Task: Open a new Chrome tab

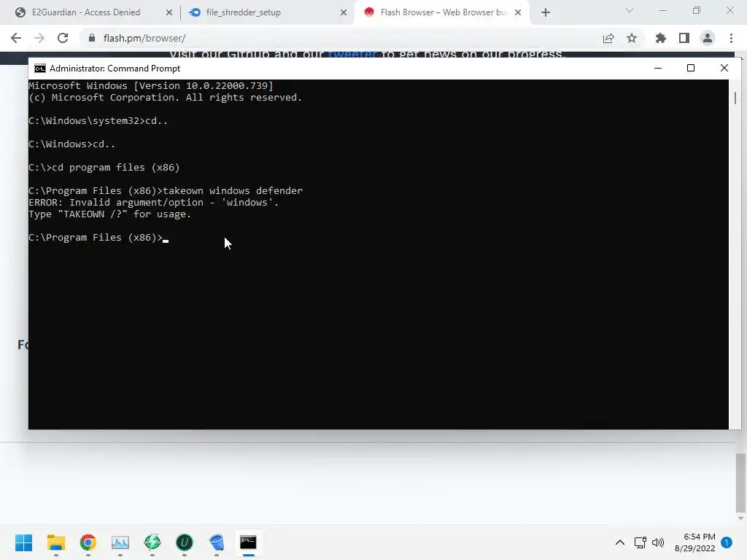Action: [546, 12]
